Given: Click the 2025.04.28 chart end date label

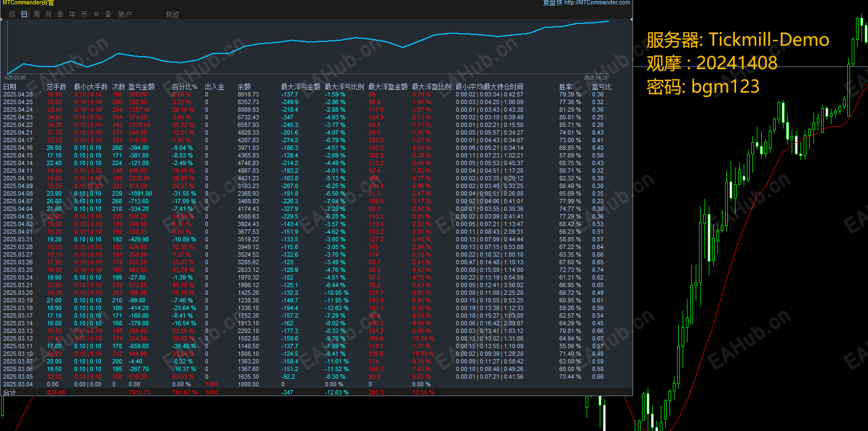Looking at the screenshot, I should click(595, 78).
